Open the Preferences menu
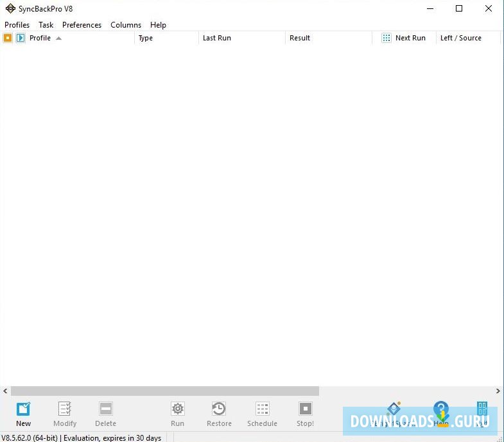This screenshot has height=442, width=504. [x=82, y=25]
